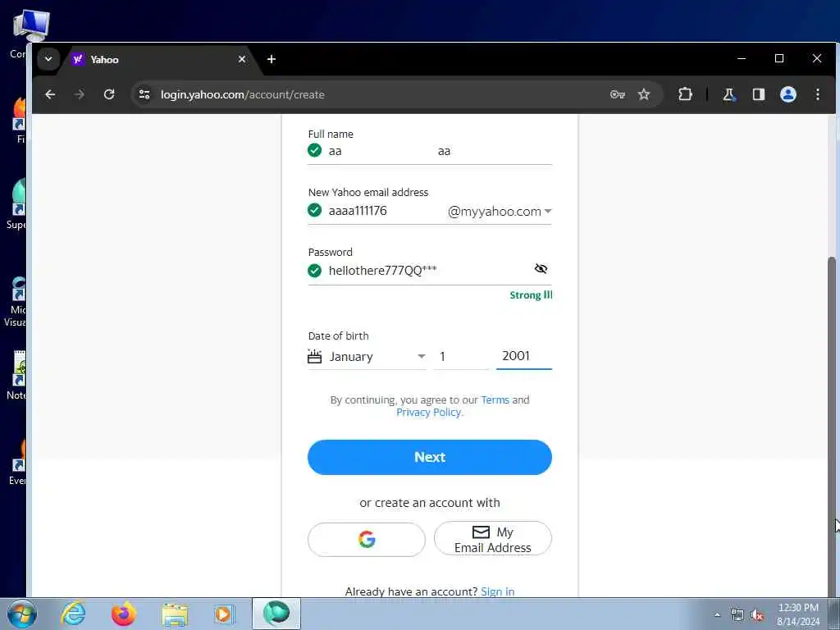Screen dimensions: 840x630
Task: Open Windows Explorer folder in taskbar
Action: pos(175,614)
